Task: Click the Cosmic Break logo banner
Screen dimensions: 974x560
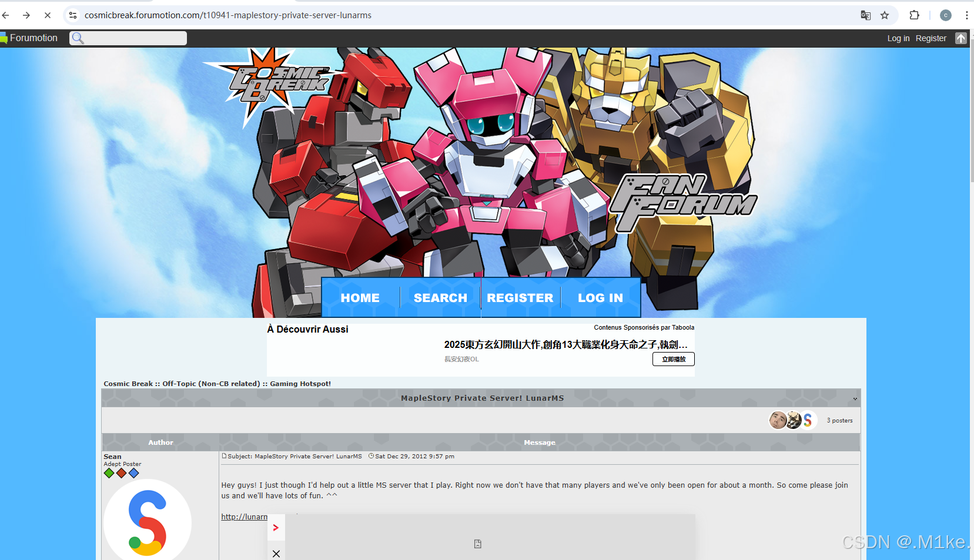Action: click(x=276, y=85)
